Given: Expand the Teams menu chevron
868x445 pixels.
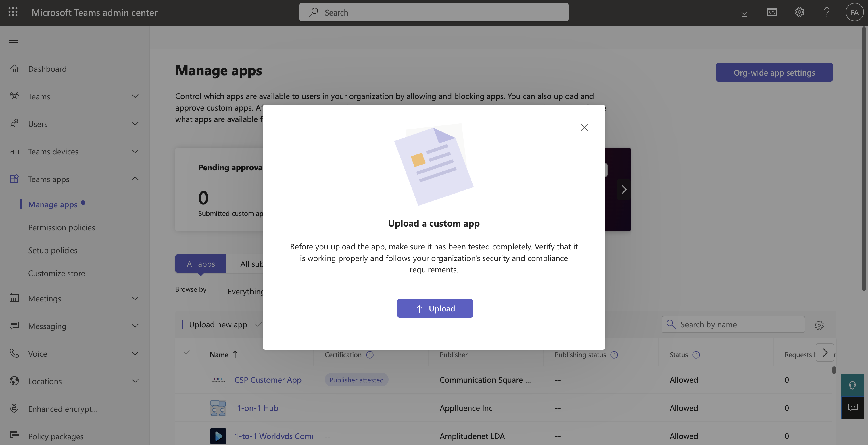Looking at the screenshot, I should coord(135,96).
